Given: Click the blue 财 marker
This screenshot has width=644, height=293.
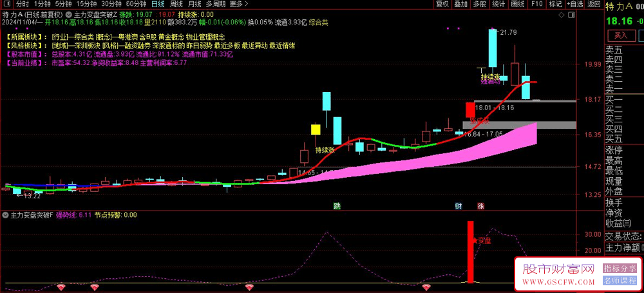Looking at the screenshot, I should pos(459,206).
